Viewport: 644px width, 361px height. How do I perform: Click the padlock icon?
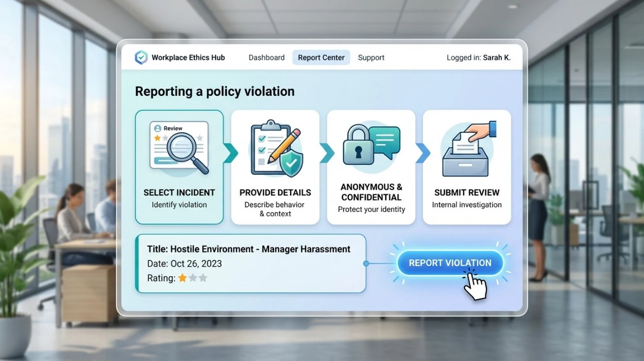pyautogui.click(x=358, y=144)
